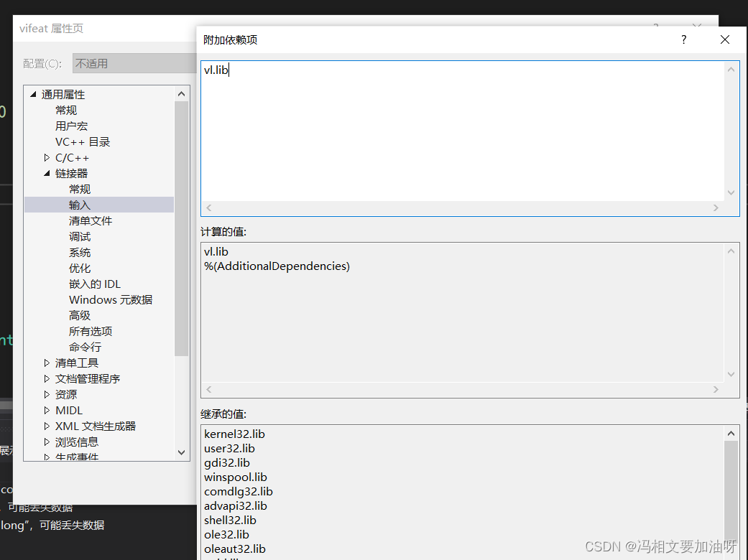The height and width of the screenshot is (560, 748).
Task: Click scroll-down arrow in 计算的值 box
Action: click(731, 374)
